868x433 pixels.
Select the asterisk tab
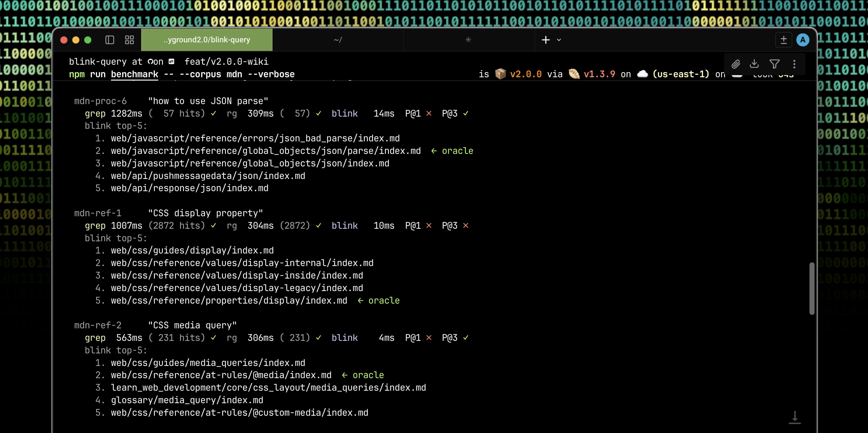[x=468, y=40]
